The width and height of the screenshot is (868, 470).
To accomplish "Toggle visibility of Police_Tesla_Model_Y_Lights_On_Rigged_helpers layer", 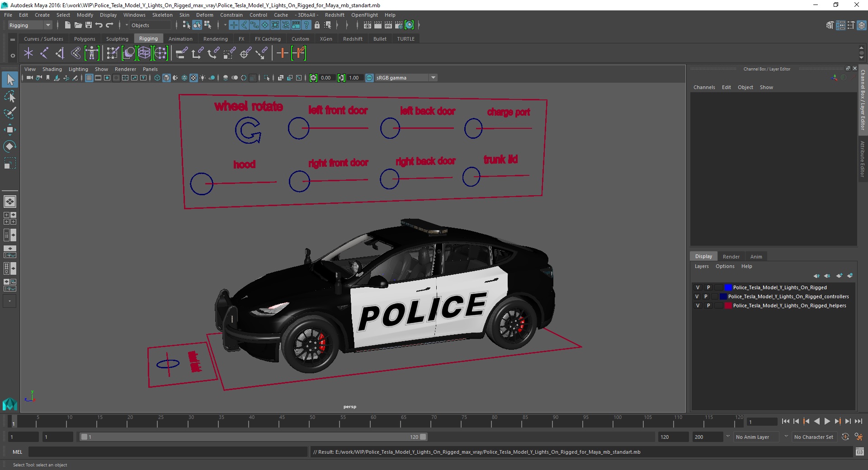I will click(698, 306).
